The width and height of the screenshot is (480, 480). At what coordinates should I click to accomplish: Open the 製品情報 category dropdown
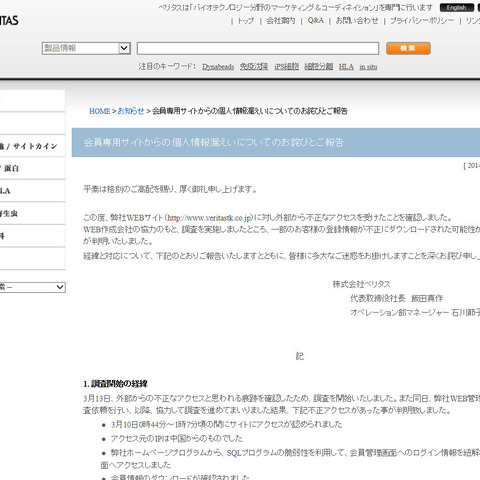pyautogui.click(x=86, y=48)
